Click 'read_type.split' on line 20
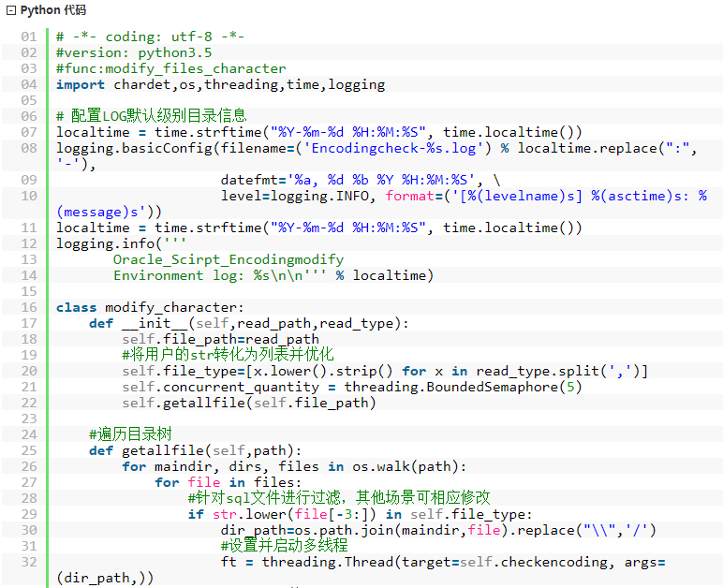Screen dimensions: 723x588 pos(538,371)
